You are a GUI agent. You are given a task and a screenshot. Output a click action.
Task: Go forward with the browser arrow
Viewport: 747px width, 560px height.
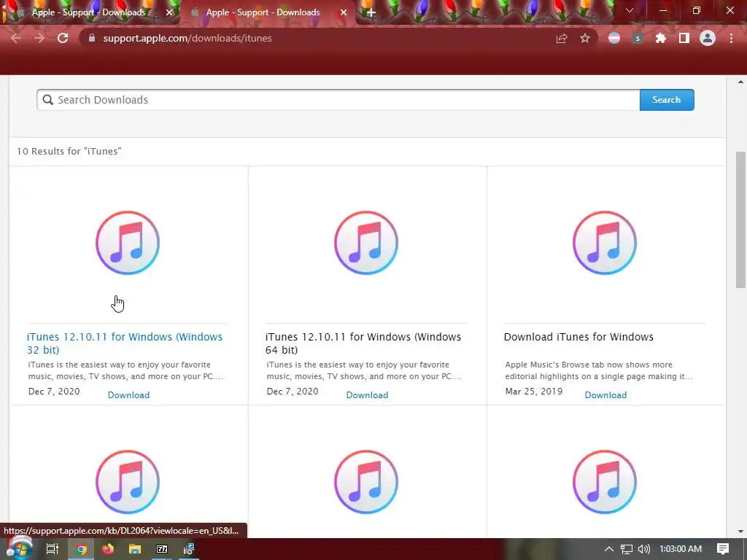click(39, 38)
